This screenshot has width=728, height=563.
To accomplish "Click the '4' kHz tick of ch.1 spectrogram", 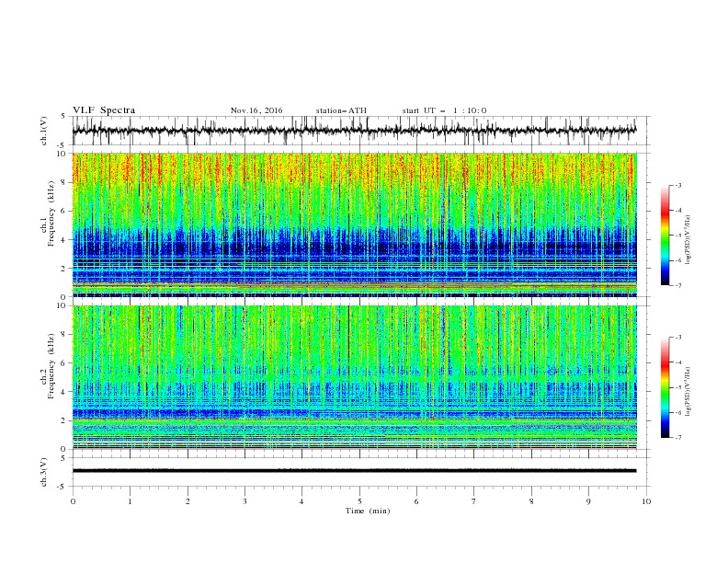I will [64, 240].
